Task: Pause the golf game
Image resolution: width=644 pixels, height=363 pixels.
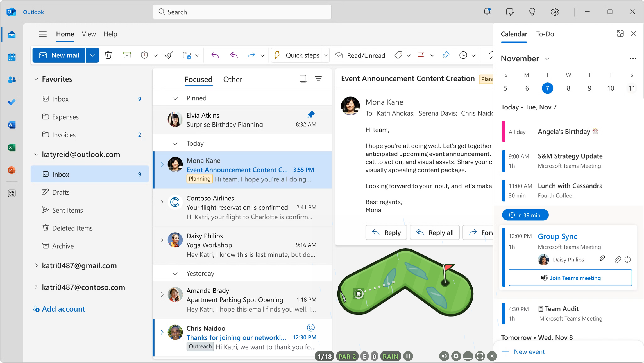Action: tap(408, 356)
